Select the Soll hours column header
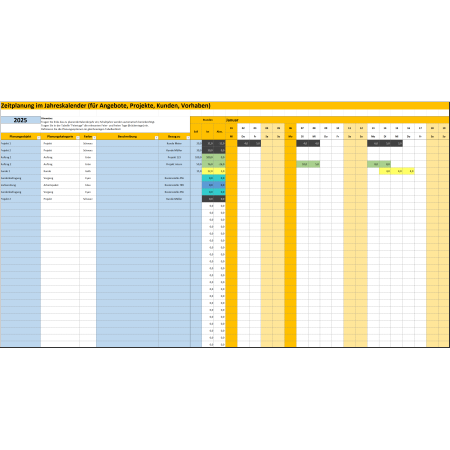 (x=196, y=132)
